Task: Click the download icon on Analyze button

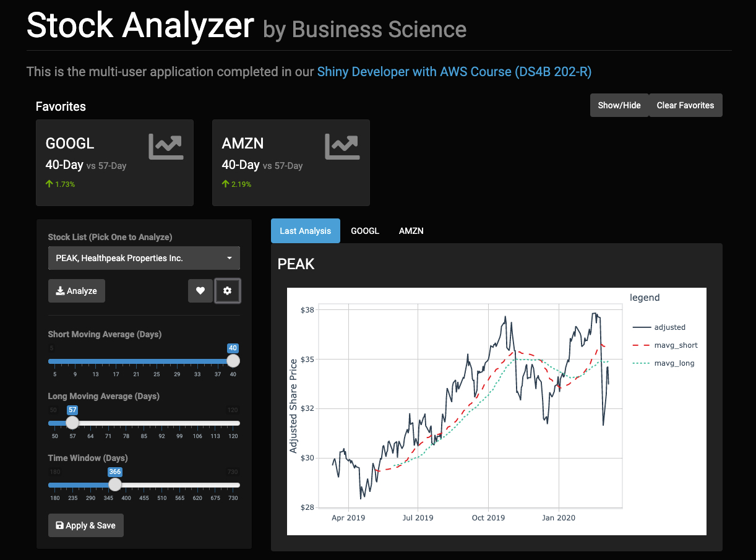Action: click(x=60, y=291)
